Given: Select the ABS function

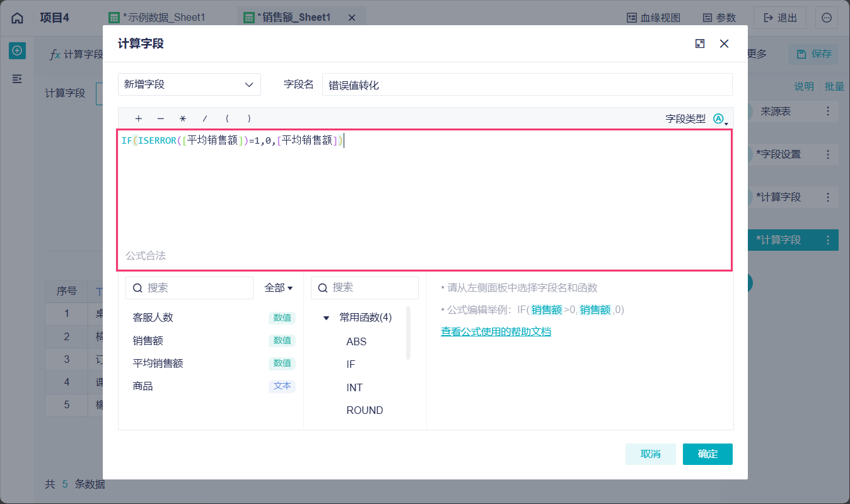Looking at the screenshot, I should pos(356,341).
